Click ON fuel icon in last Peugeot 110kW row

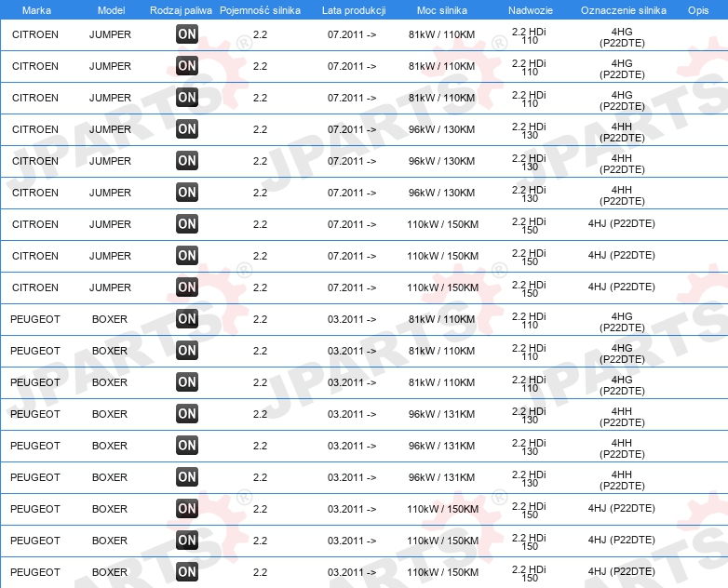click(187, 571)
